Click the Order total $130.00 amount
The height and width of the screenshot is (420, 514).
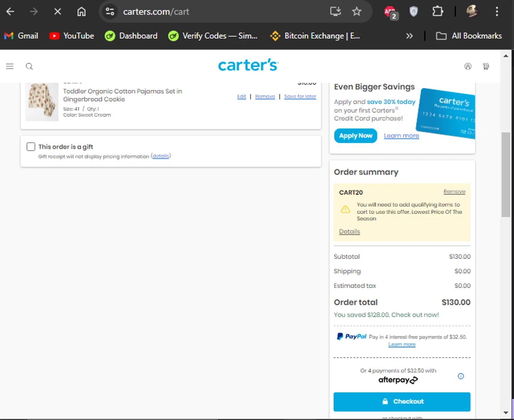tap(456, 302)
